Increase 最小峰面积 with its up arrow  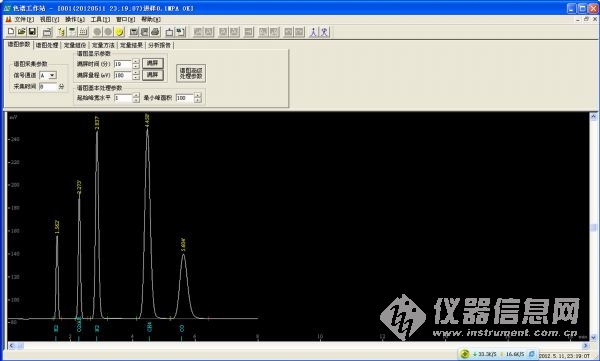197,96
